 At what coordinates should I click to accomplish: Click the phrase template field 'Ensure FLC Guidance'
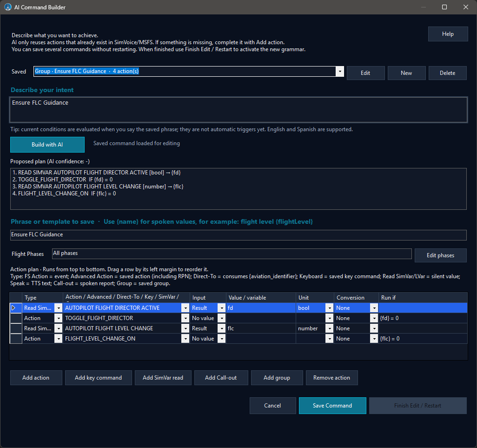point(238,235)
